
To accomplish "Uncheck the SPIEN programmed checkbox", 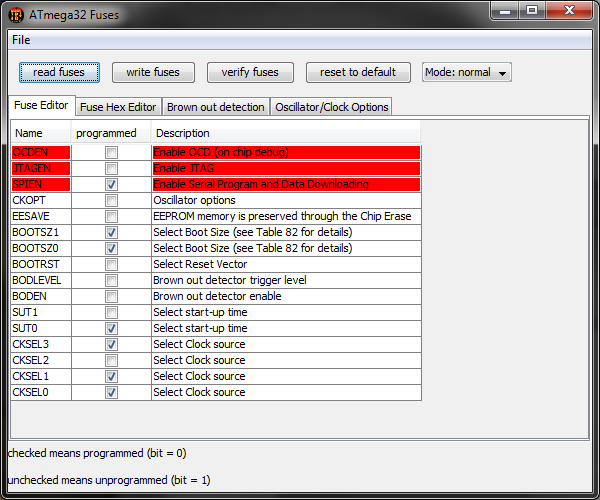I will point(111,184).
